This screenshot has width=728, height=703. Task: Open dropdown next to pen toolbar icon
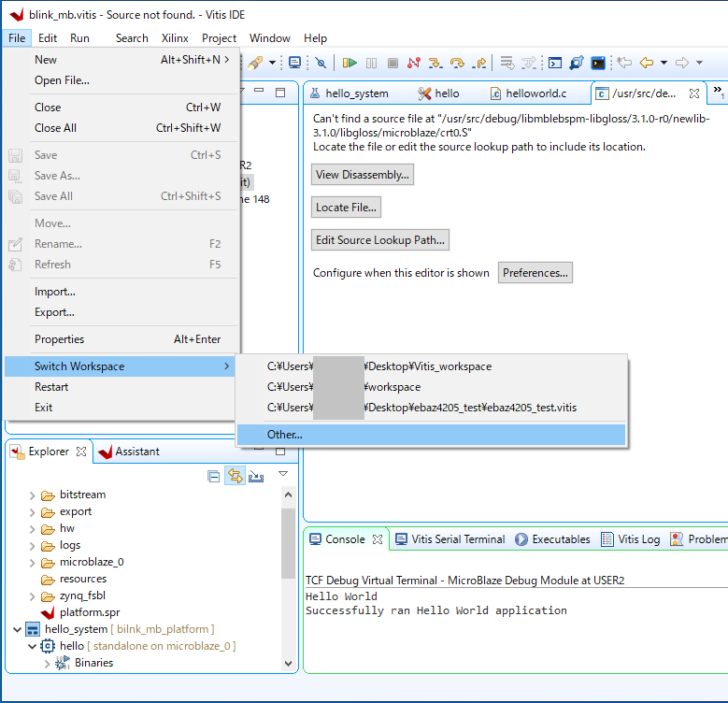pos(273,63)
